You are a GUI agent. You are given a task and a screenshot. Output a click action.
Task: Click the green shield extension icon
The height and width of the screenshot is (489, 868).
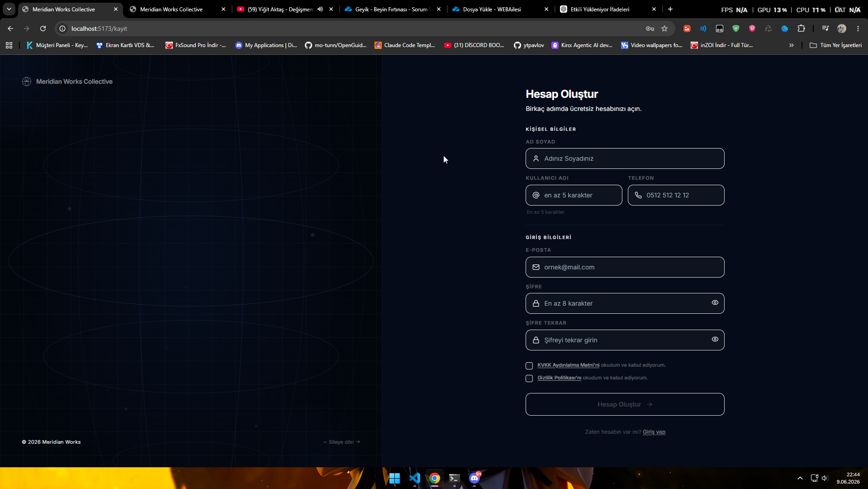coord(736,29)
